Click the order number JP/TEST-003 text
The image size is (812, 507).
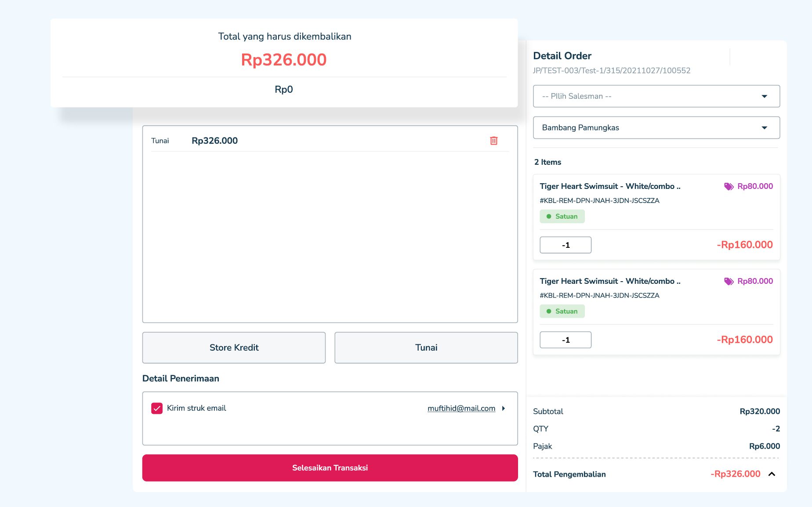(611, 70)
